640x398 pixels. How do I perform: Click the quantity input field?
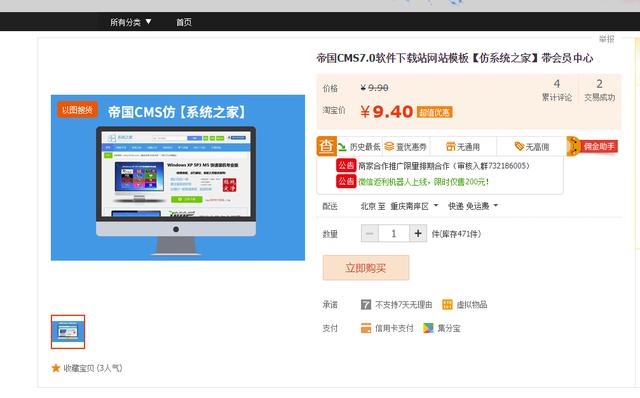(x=394, y=233)
